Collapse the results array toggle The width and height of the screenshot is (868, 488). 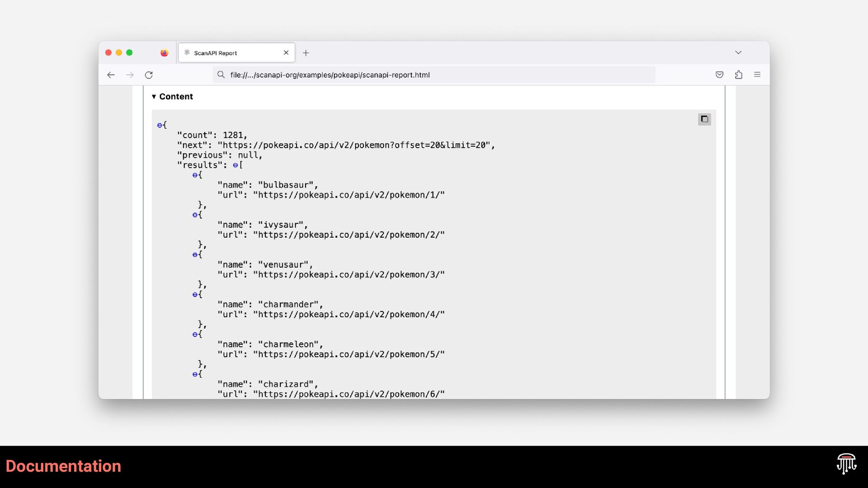pyautogui.click(x=235, y=165)
